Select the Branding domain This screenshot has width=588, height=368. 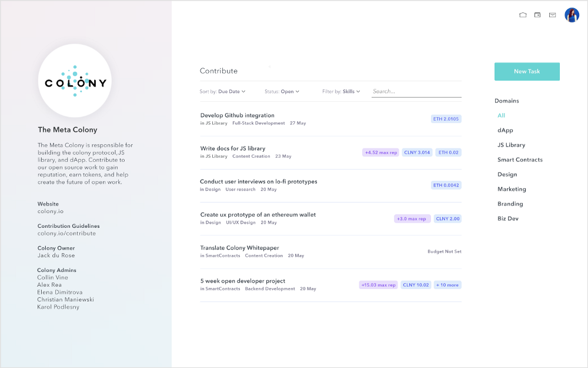pyautogui.click(x=510, y=204)
